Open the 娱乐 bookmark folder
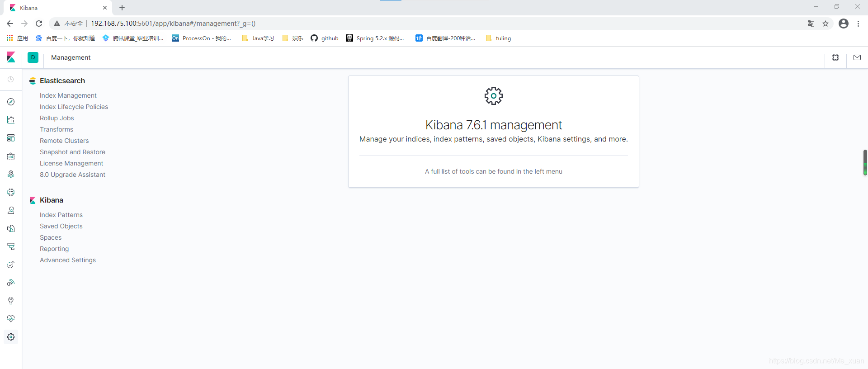Image resolution: width=868 pixels, height=369 pixels. (292, 38)
